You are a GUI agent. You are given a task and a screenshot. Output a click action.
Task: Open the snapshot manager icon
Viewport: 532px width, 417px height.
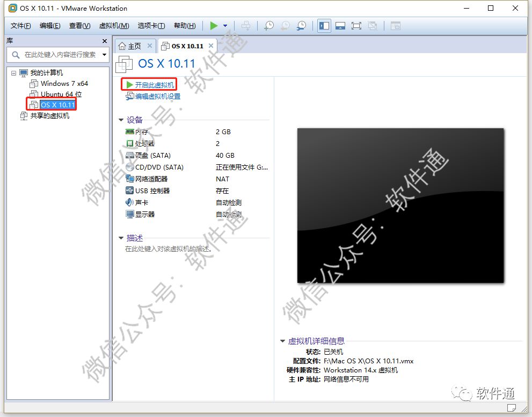coord(301,26)
